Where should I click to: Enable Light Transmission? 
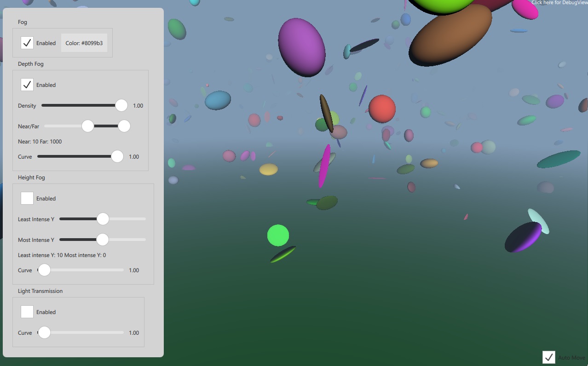tap(28, 312)
